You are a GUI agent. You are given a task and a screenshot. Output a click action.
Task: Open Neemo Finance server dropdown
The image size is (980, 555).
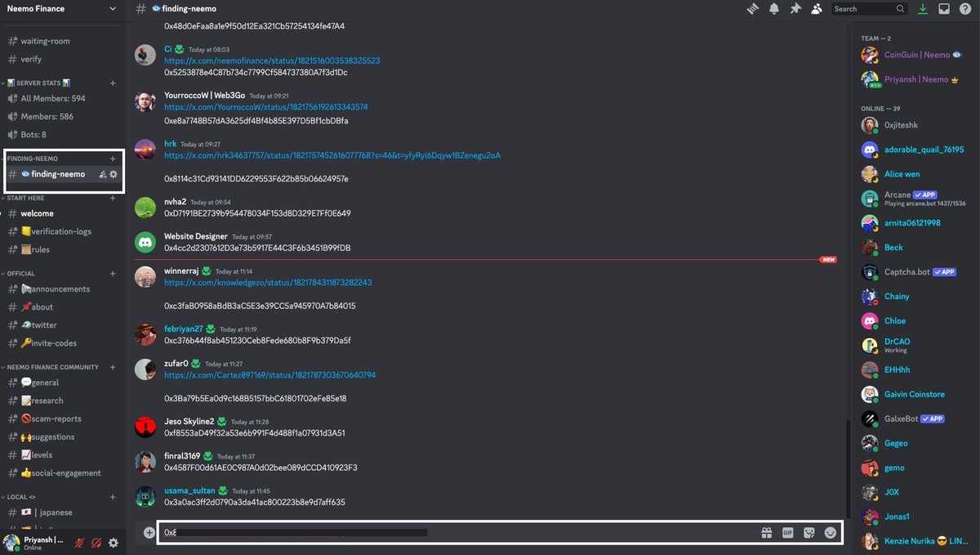[63, 9]
